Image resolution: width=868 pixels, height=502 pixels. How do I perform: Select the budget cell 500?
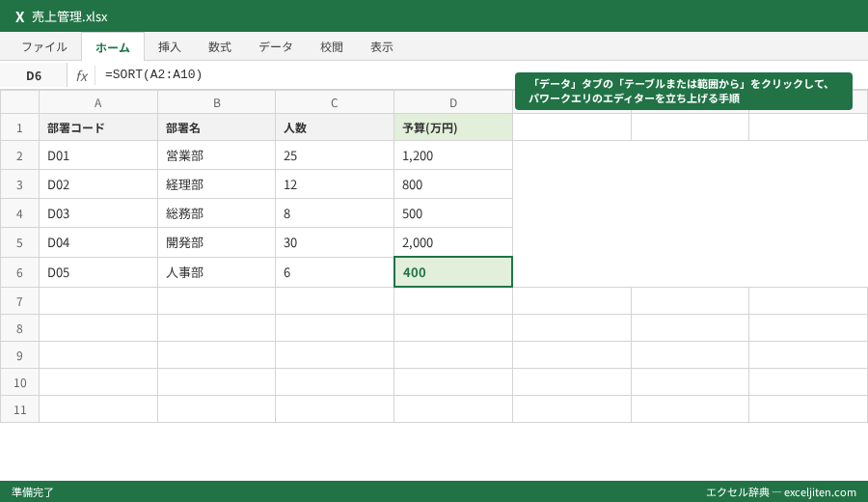point(453,213)
